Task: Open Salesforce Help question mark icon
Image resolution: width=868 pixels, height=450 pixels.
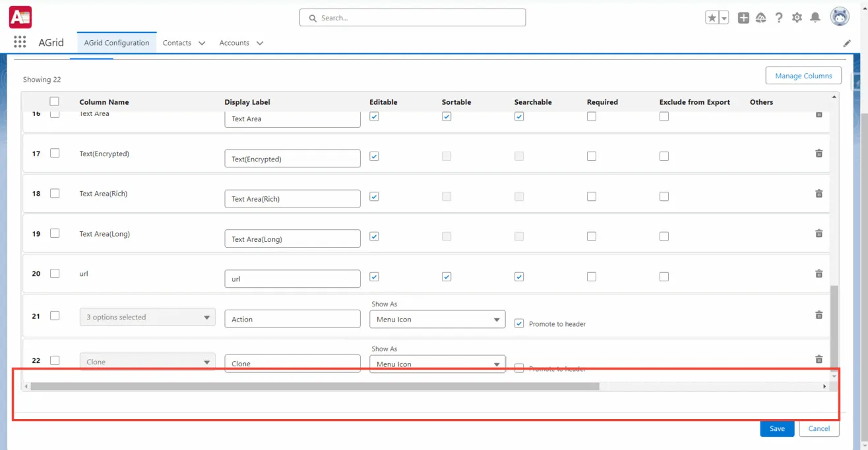Action: 779,18
